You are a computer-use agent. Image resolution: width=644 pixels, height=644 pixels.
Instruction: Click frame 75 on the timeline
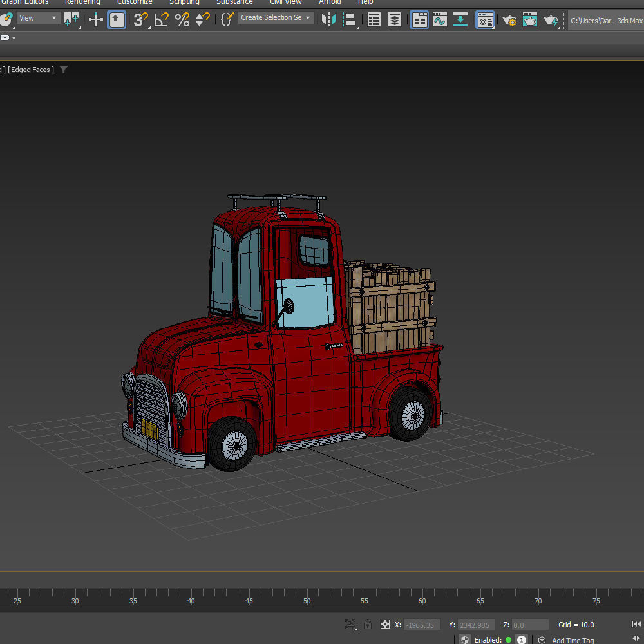click(596, 600)
